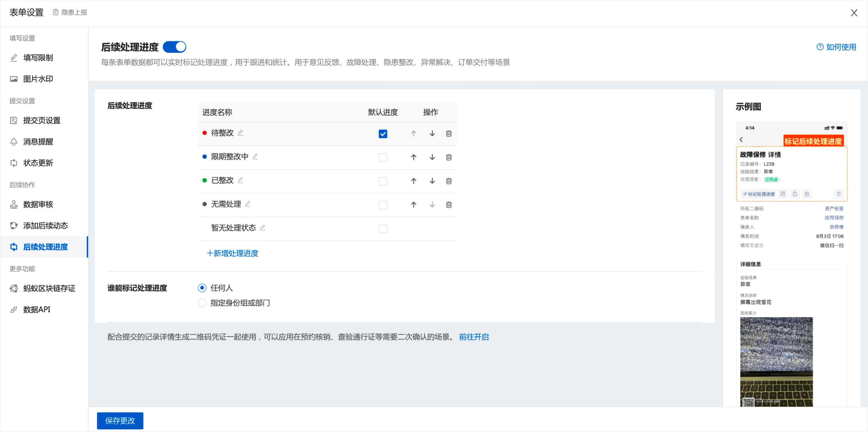Select 指定身份组或部门 option
The height and width of the screenshot is (432, 868).
pyautogui.click(x=202, y=303)
